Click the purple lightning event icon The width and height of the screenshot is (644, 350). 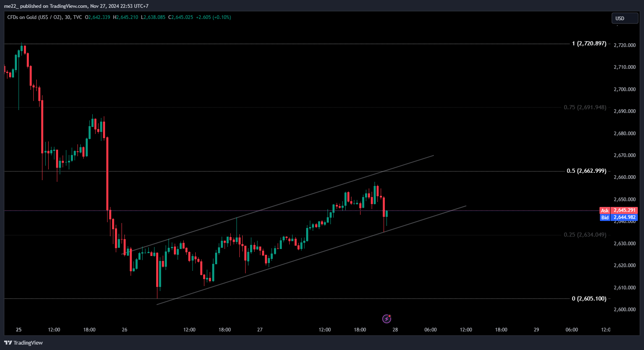(386, 319)
